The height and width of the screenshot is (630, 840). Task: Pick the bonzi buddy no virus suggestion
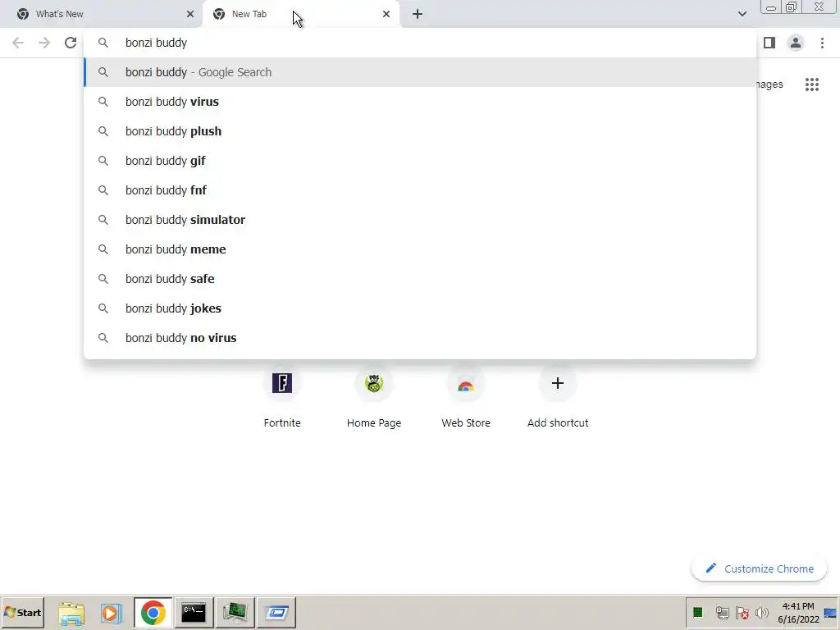[420, 337]
